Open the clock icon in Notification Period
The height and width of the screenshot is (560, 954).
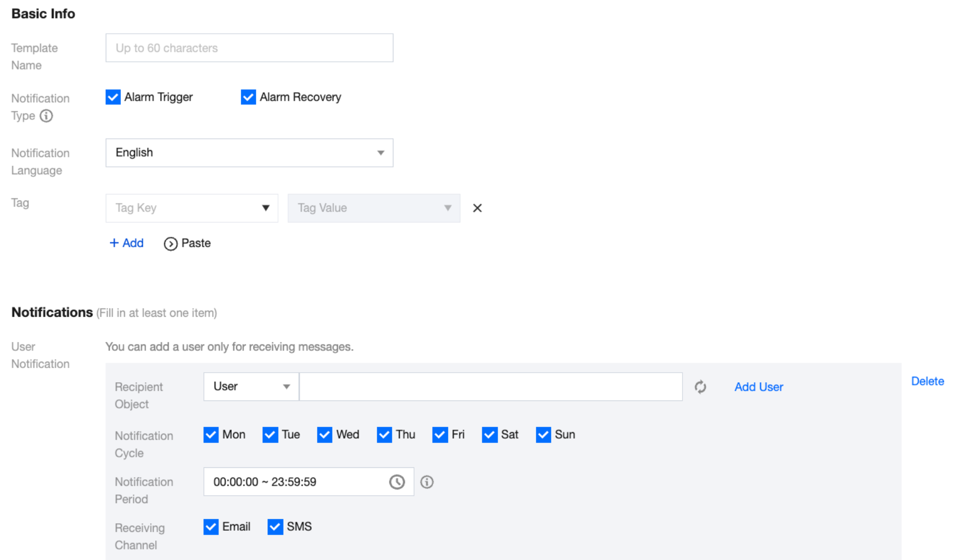point(397,482)
